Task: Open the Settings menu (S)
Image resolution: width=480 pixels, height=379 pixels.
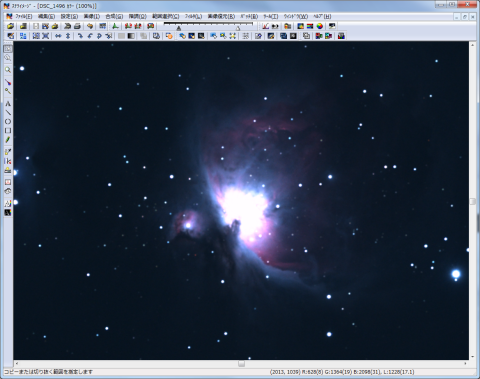Action: [69, 16]
